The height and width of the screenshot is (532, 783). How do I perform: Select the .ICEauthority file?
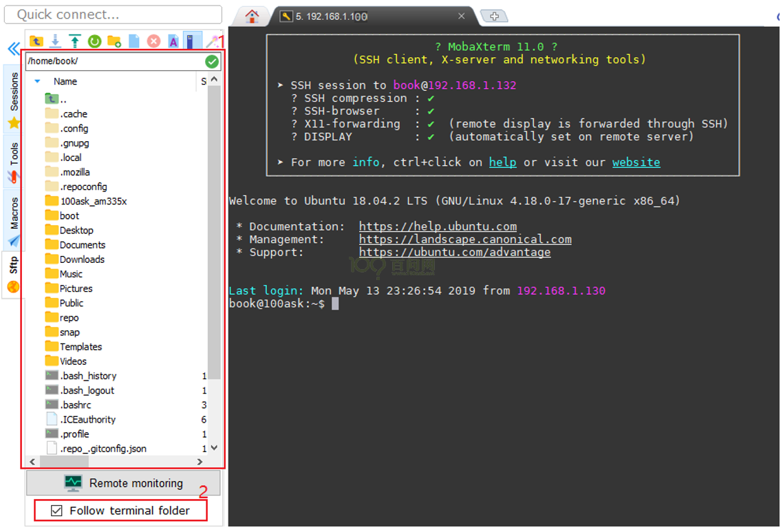click(81, 419)
